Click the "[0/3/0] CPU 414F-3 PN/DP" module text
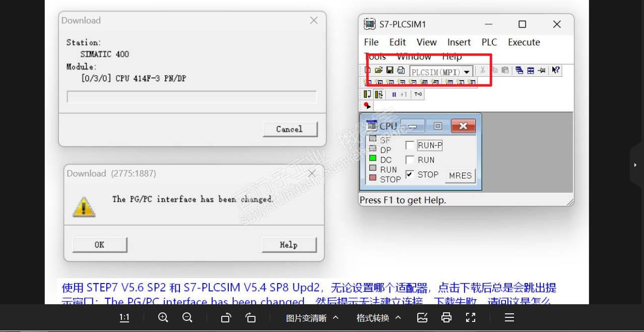644x332 pixels. pyautogui.click(x=134, y=78)
